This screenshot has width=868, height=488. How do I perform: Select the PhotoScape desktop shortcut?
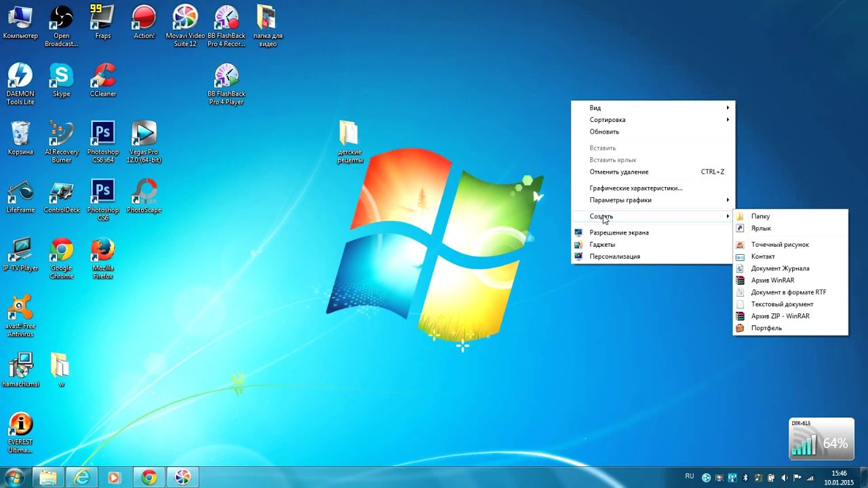(144, 197)
